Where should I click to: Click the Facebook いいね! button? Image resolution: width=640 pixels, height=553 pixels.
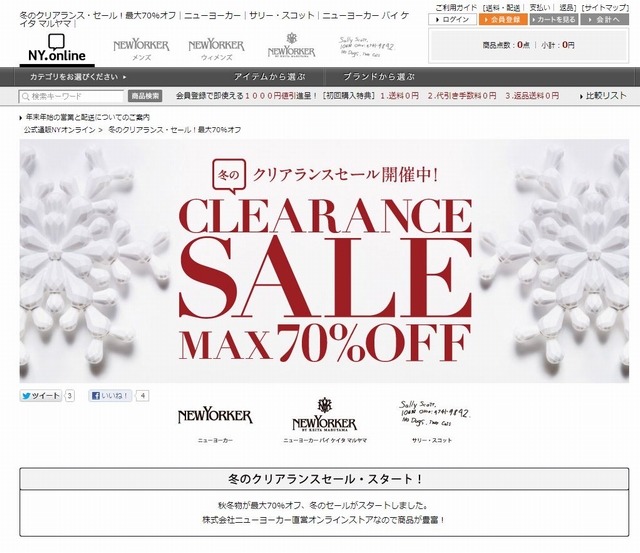click(x=110, y=396)
